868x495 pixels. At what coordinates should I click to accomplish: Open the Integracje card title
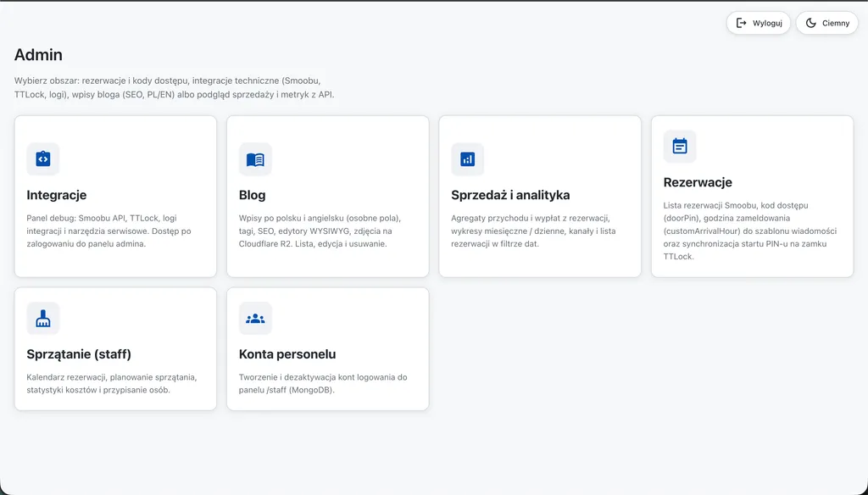57,195
